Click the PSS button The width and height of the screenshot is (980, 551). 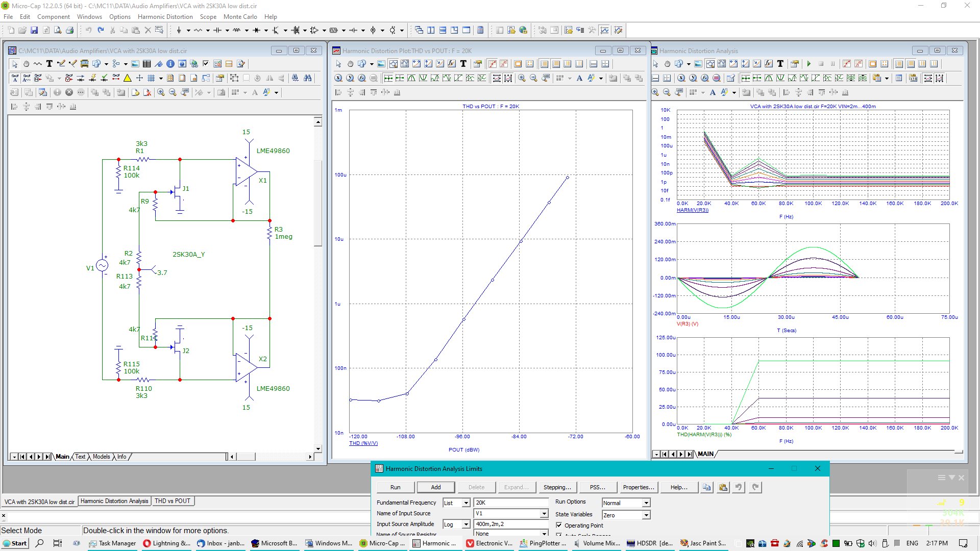pos(598,487)
